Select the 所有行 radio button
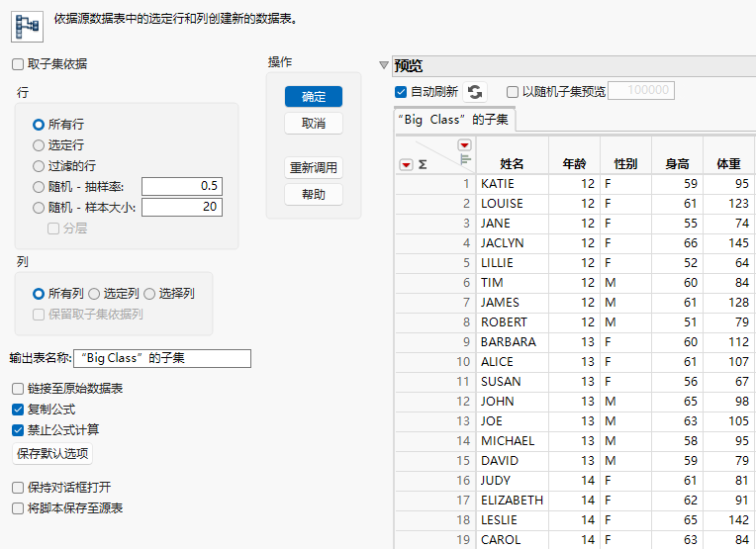Image resolution: width=756 pixels, height=549 pixels. point(39,125)
